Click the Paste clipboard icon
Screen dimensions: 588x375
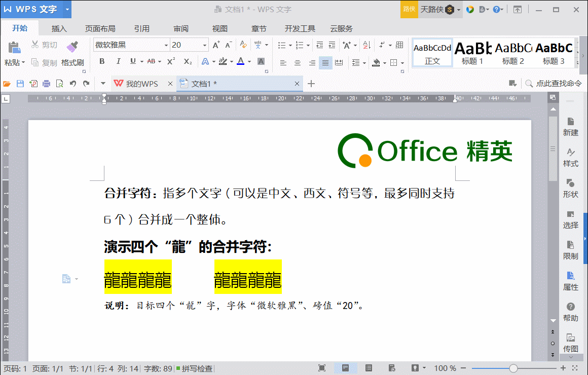point(14,48)
